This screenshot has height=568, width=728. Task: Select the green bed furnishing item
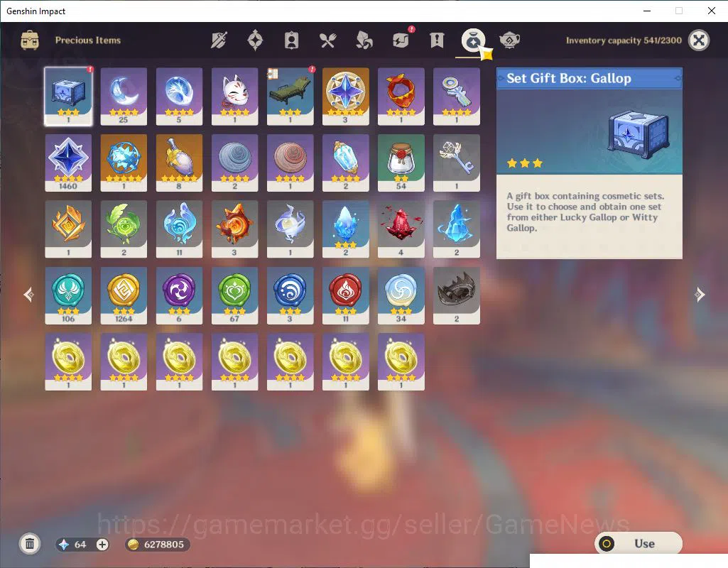[290, 97]
